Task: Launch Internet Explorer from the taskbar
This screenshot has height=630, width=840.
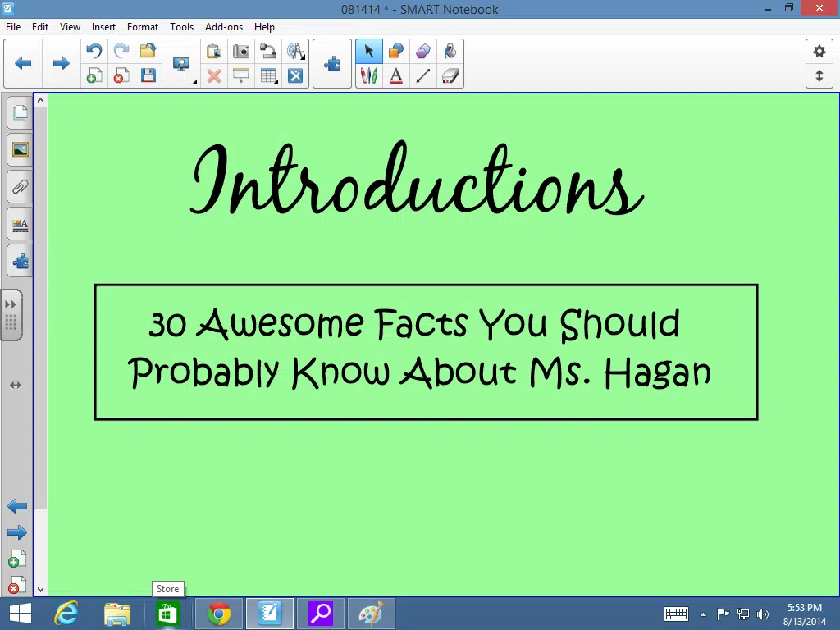Action: (66, 614)
